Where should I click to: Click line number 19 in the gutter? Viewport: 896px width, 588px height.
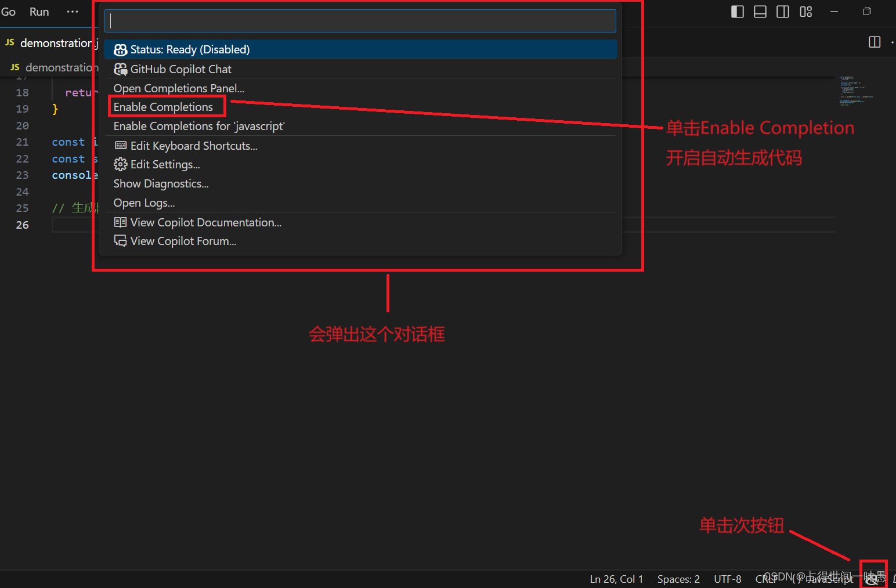[x=22, y=109]
